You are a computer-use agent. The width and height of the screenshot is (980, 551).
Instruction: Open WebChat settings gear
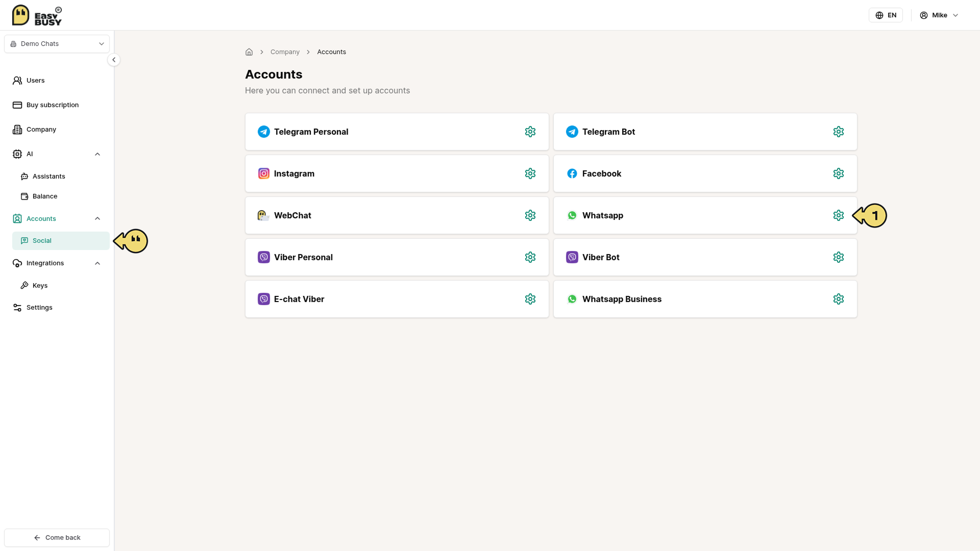530,215
